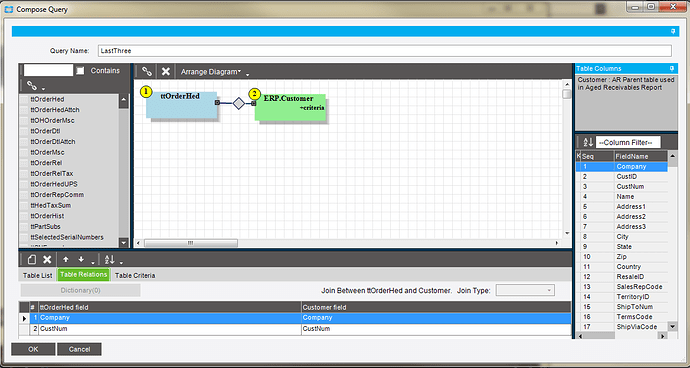
Task: Click the remove relation X icon below diagram
Action: click(48, 260)
